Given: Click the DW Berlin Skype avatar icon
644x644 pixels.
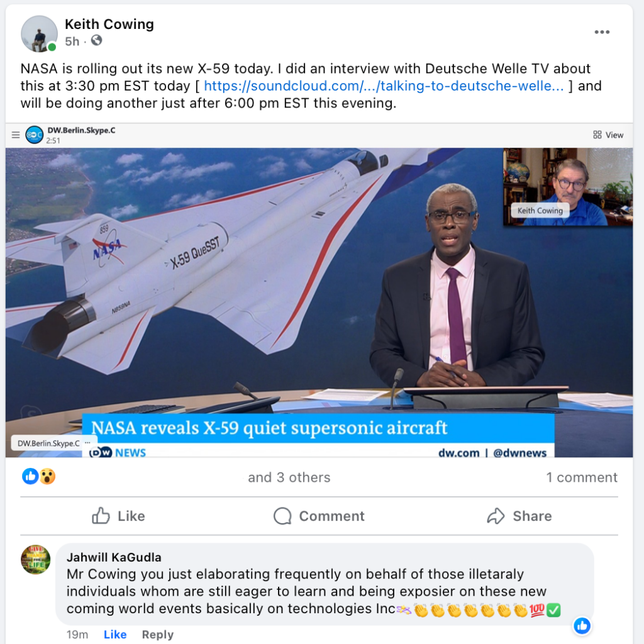Looking at the screenshot, I should pos(34,135).
